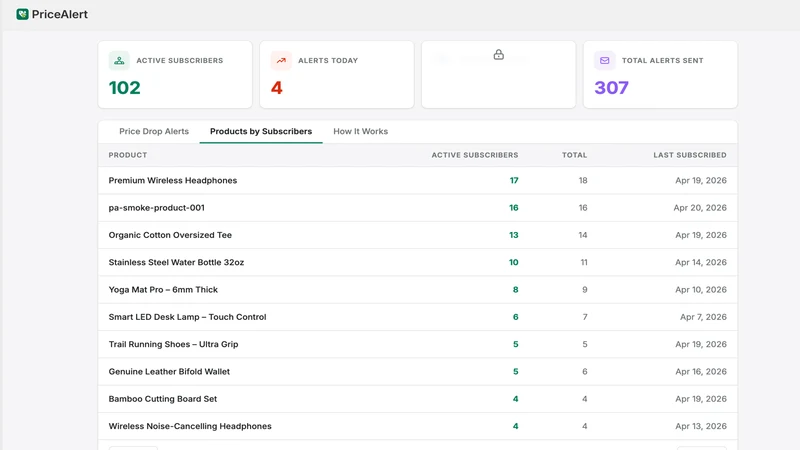Screen dimensions: 800x450
Task: Click the 307 total alerts sent value
Action: (x=611, y=88)
